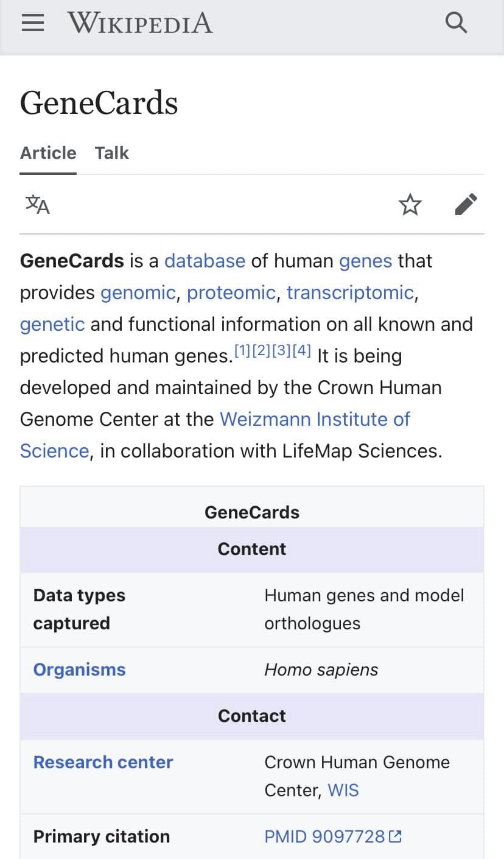Click the Wikipedia logo wordmark
Viewport: 504px width, 859px height.
pyautogui.click(x=140, y=23)
